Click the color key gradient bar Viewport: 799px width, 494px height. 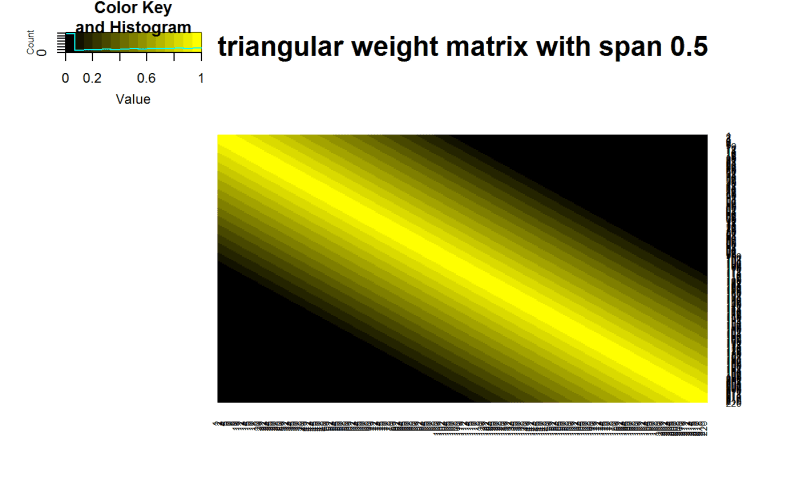pyautogui.click(x=134, y=42)
